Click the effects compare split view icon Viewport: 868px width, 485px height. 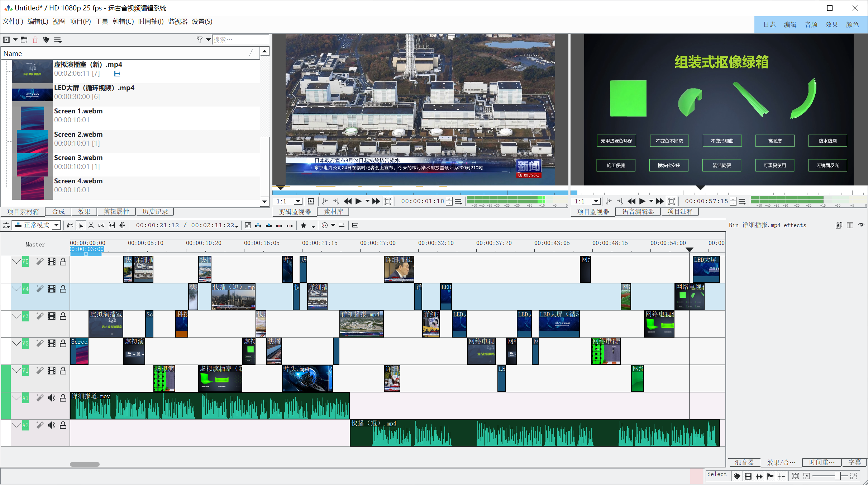[x=850, y=225]
